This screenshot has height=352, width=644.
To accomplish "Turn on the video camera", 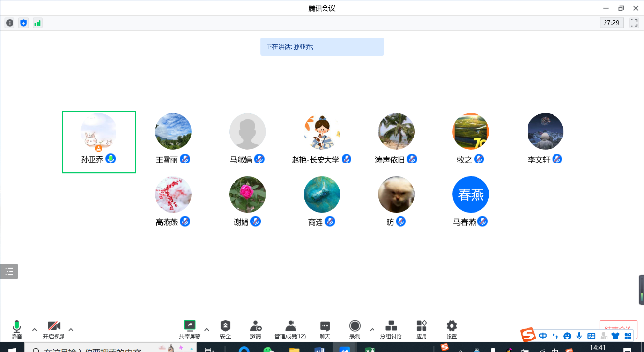I will (54, 329).
